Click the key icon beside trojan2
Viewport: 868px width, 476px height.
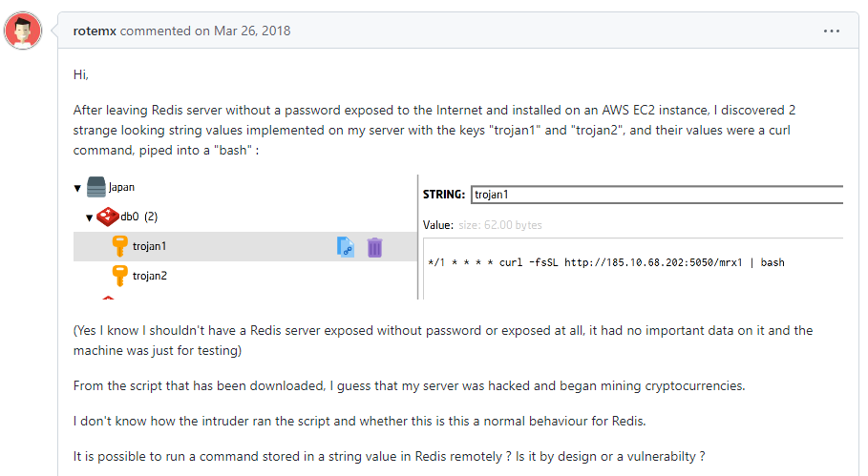pos(120,276)
